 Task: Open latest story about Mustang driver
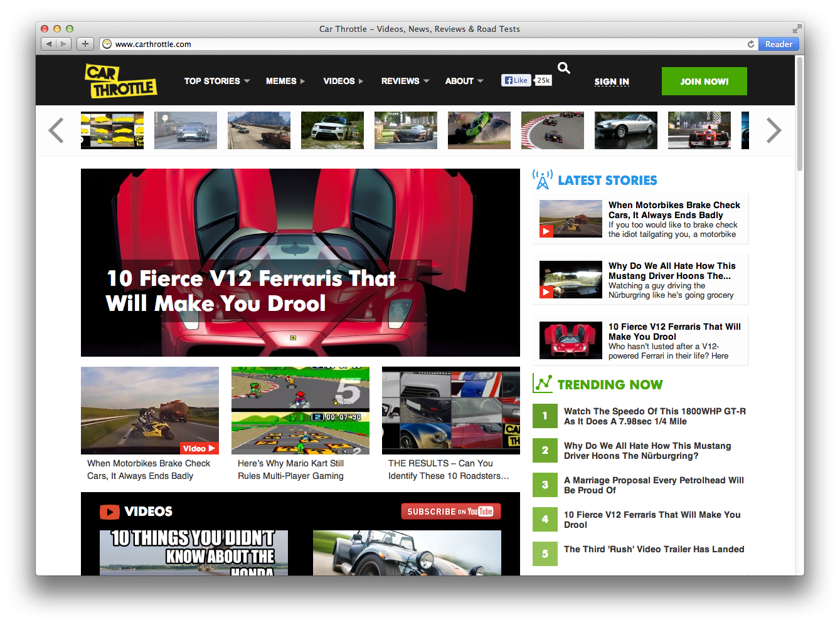point(641,280)
